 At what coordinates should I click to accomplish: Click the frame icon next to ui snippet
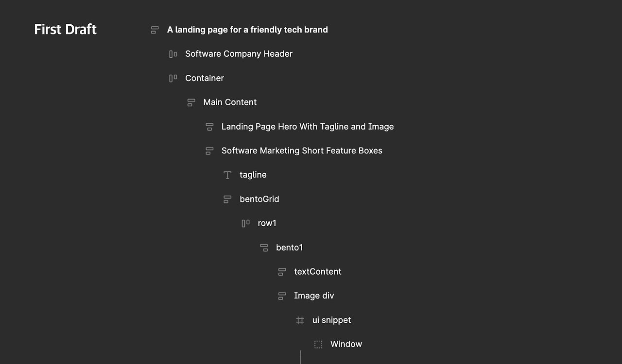(x=300, y=320)
